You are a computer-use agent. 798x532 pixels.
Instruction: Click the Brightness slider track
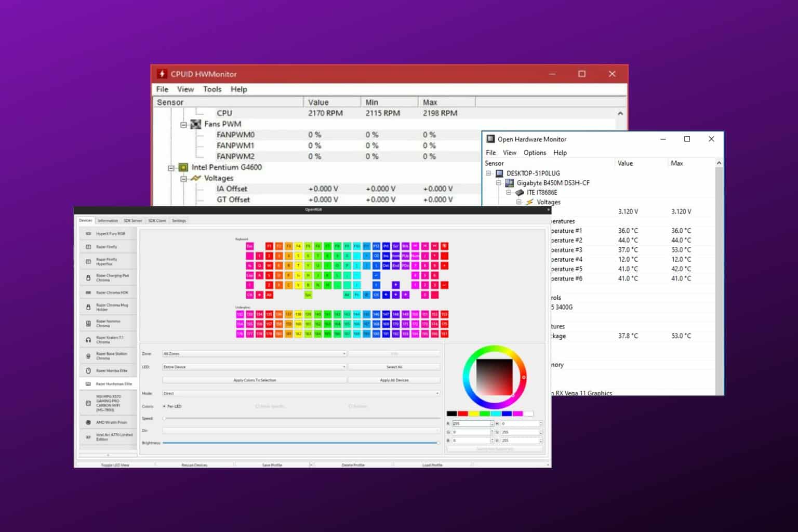click(x=301, y=443)
